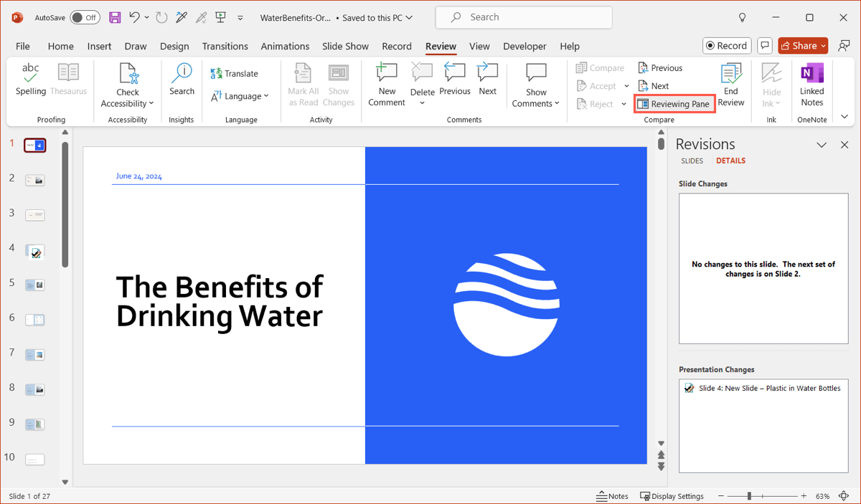Open the Delete comment dropdown arrow
861x504 pixels.
[422, 103]
